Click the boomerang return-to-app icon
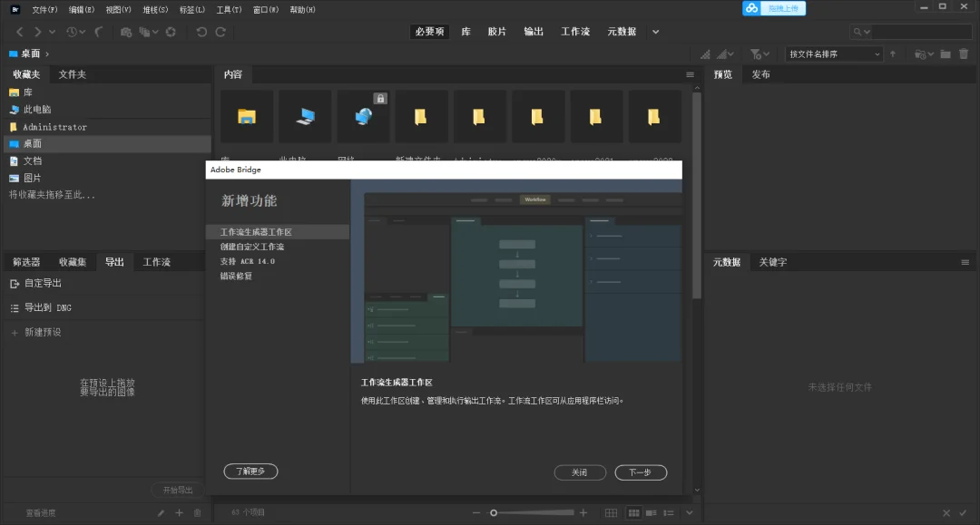Viewport: 980px width, 525px height. point(99,32)
